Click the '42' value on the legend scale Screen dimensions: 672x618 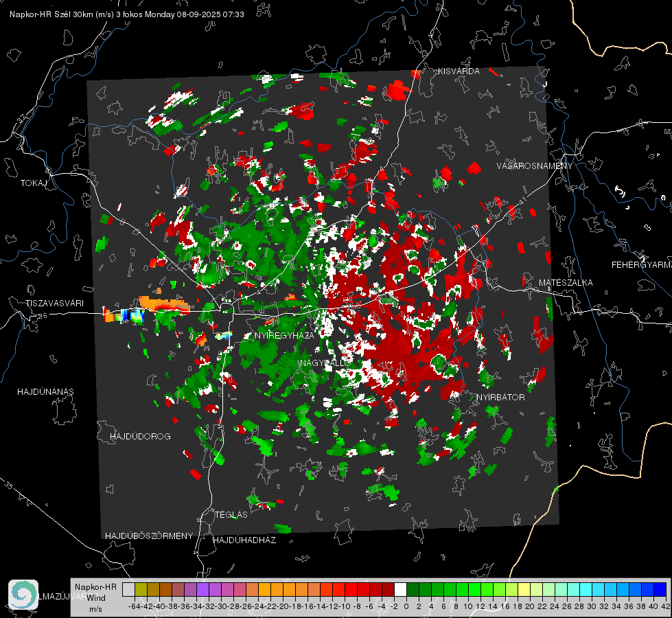coord(665,606)
